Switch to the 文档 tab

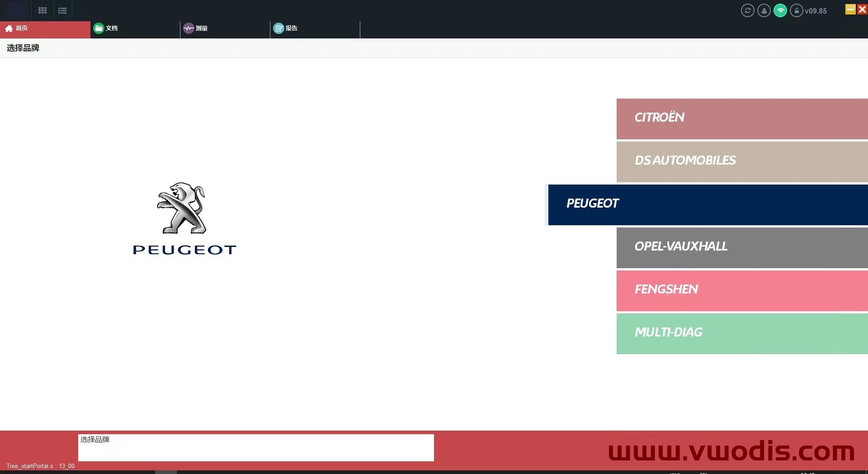pyautogui.click(x=135, y=29)
